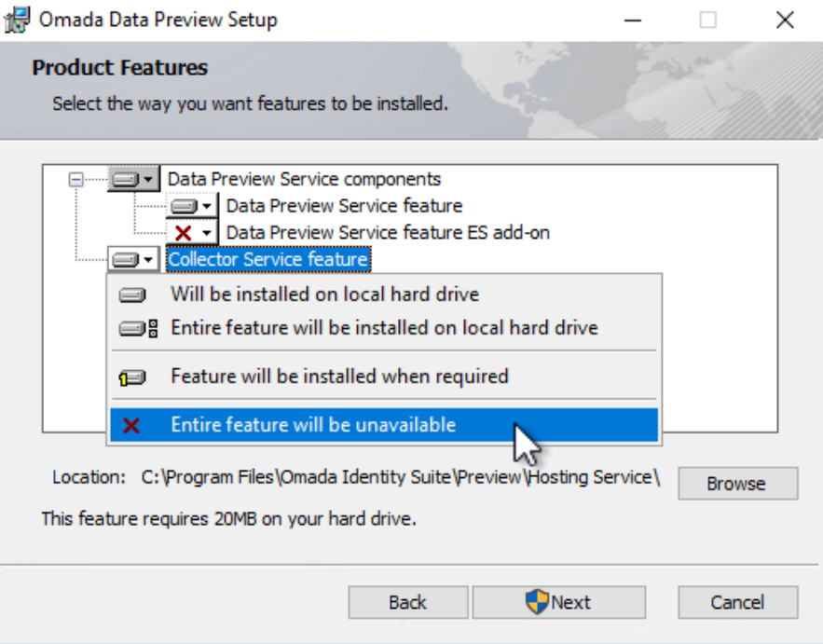Screen dimensions: 823x644
Task: Collapse the Data Preview Service components tree node
Action: click(x=75, y=180)
